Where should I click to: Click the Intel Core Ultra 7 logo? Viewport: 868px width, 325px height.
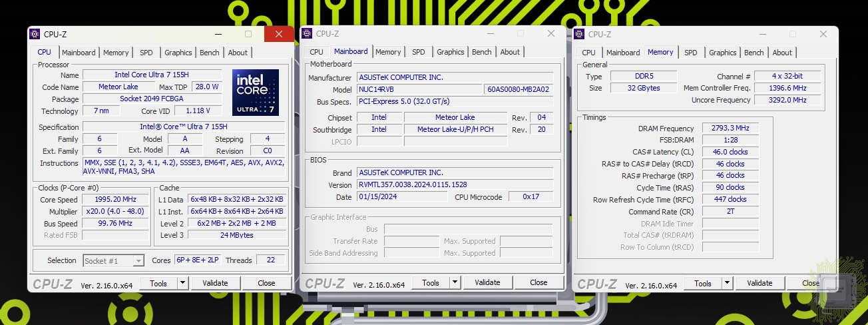pyautogui.click(x=256, y=93)
